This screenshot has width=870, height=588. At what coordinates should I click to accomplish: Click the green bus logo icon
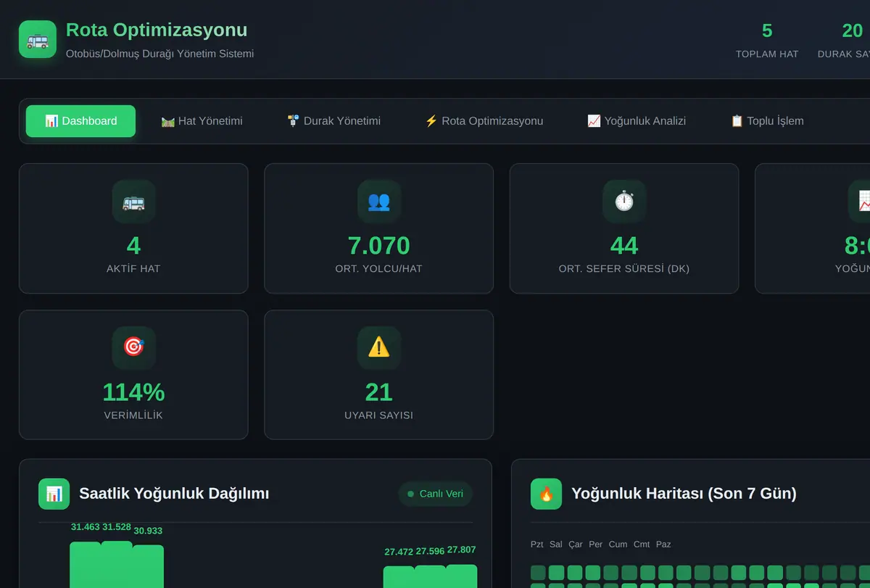click(38, 39)
